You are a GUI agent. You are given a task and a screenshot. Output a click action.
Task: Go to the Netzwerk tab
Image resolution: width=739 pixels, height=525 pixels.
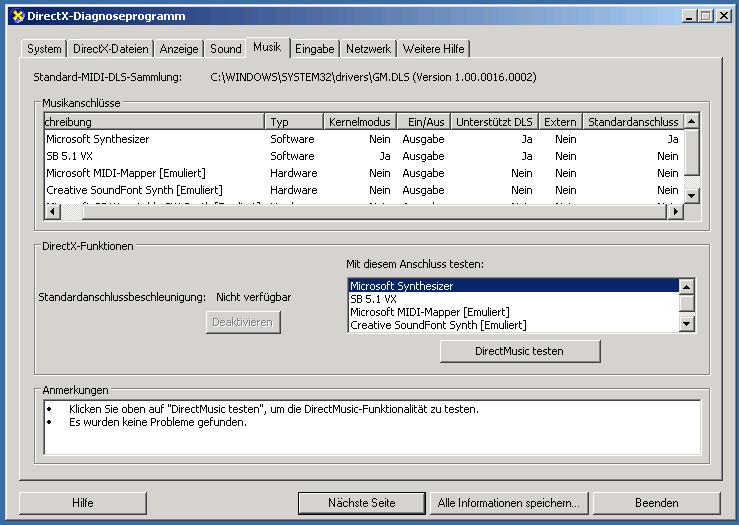click(369, 49)
